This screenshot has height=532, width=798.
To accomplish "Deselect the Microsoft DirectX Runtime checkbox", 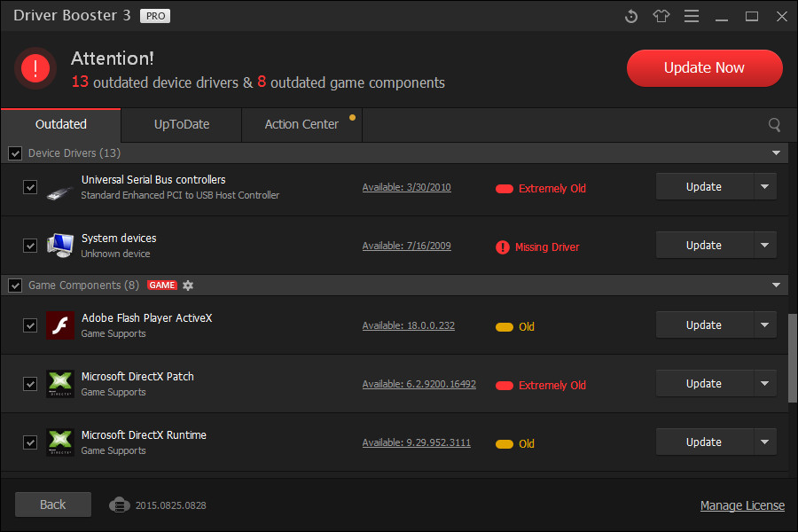I will (x=30, y=442).
